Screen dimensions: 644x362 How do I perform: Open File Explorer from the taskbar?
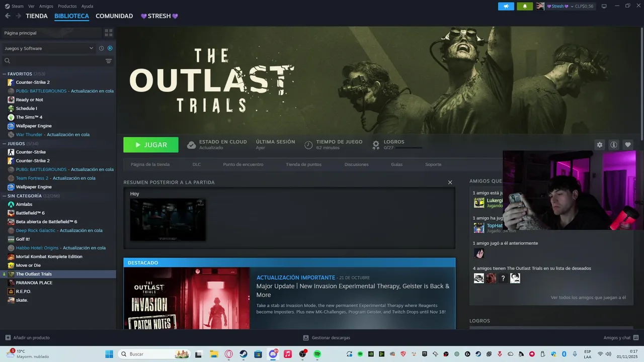(213, 354)
